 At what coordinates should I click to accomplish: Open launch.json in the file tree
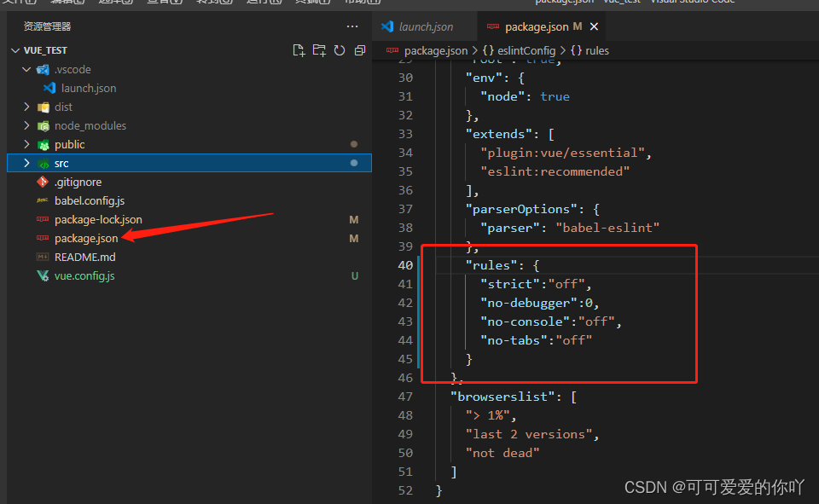[x=88, y=89]
